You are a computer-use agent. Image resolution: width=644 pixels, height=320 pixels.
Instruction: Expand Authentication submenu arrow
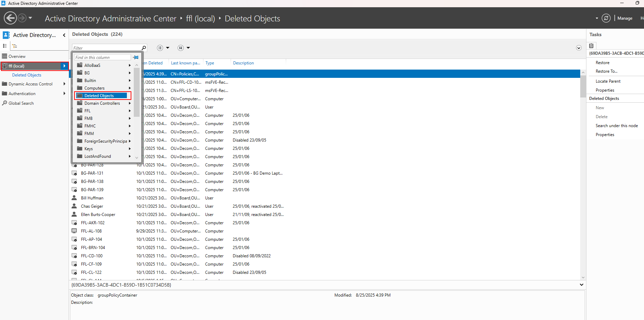tap(64, 94)
